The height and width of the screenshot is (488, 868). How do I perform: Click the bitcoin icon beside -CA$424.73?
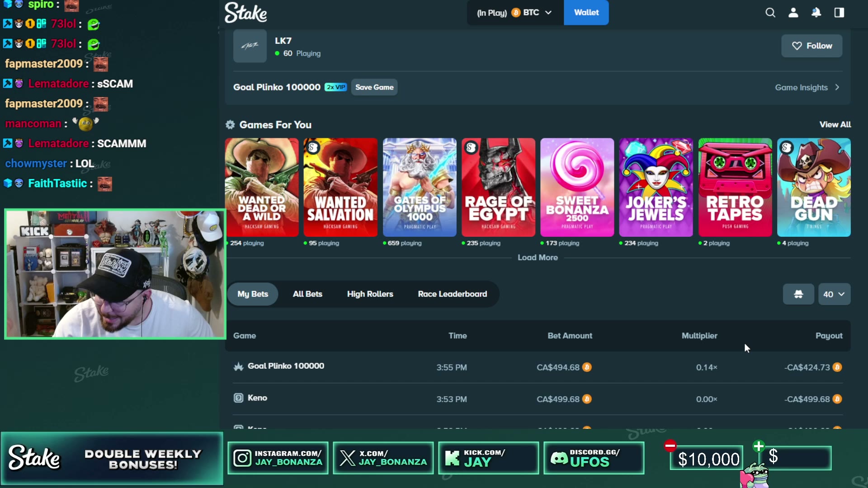(837, 367)
